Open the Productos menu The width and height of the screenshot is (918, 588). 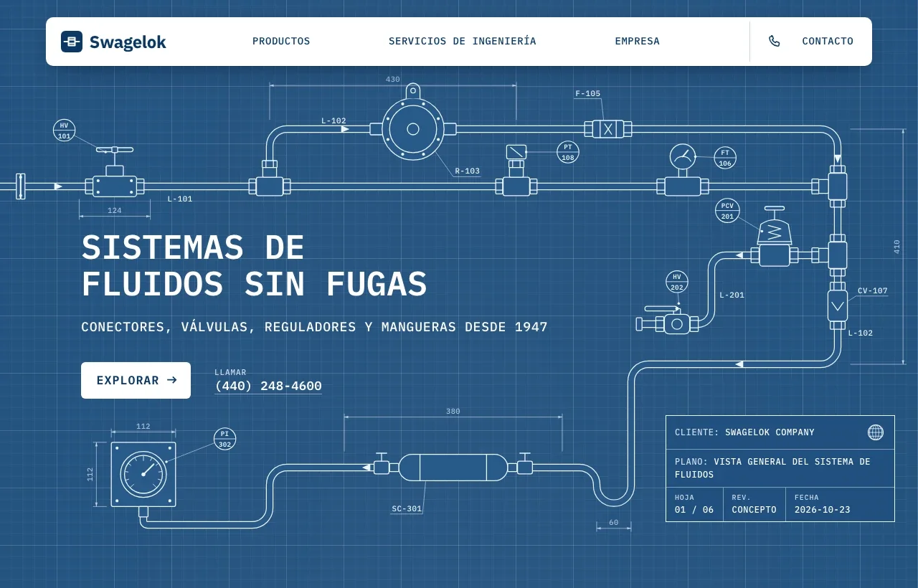coord(281,42)
